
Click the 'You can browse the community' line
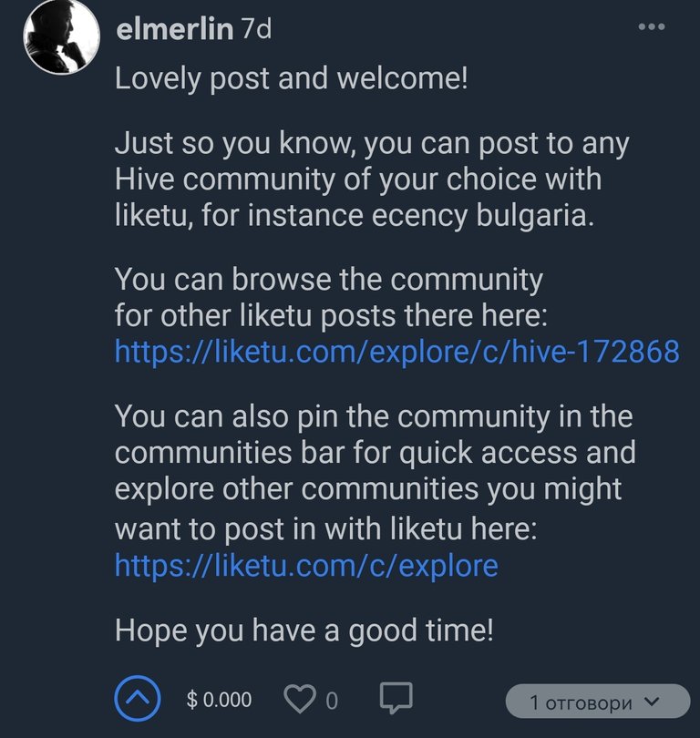(329, 279)
